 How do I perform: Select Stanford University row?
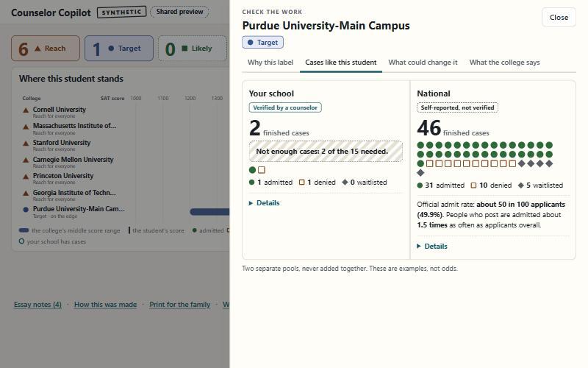pyautogui.click(x=123, y=145)
